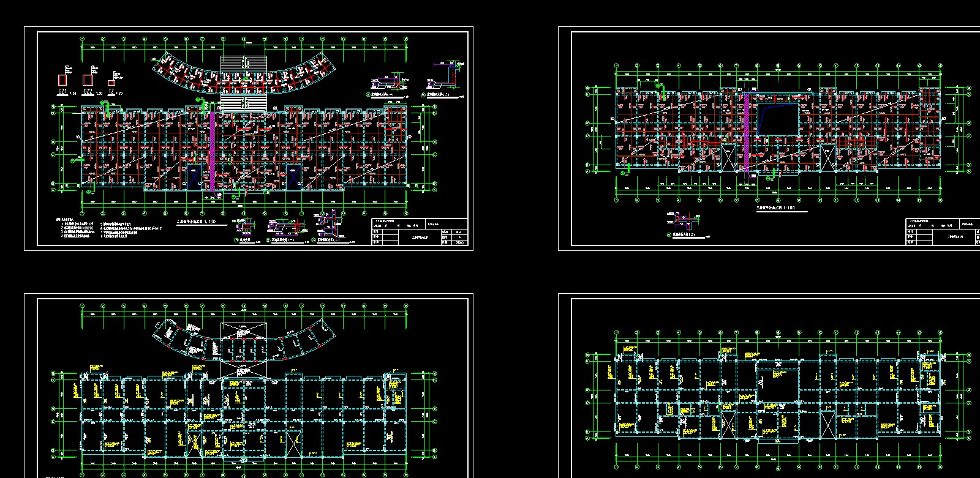Image resolution: width=980 pixels, height=478 pixels.
Task: Select the top-left plan's 1:100 title text
Action: [x=195, y=222]
